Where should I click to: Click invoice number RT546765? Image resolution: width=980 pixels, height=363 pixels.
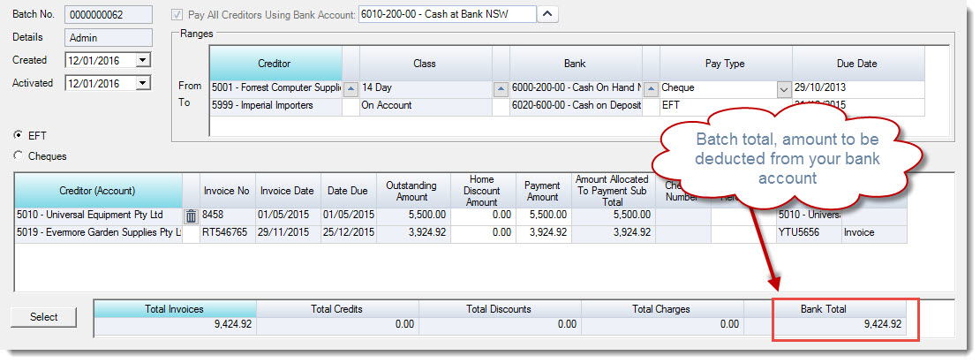click(228, 233)
